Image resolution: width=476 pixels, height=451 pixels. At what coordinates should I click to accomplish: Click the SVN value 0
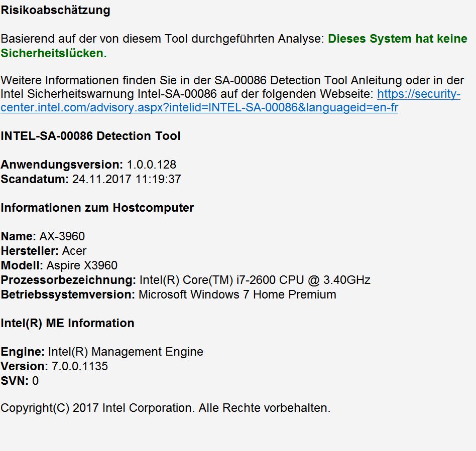tap(36, 381)
